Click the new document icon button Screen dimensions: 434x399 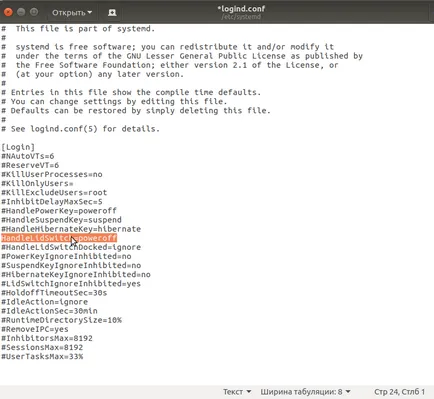112,13
